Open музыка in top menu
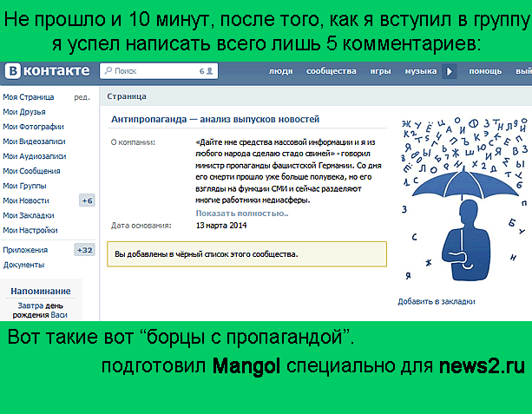The height and width of the screenshot is (414, 532). pyautogui.click(x=421, y=71)
